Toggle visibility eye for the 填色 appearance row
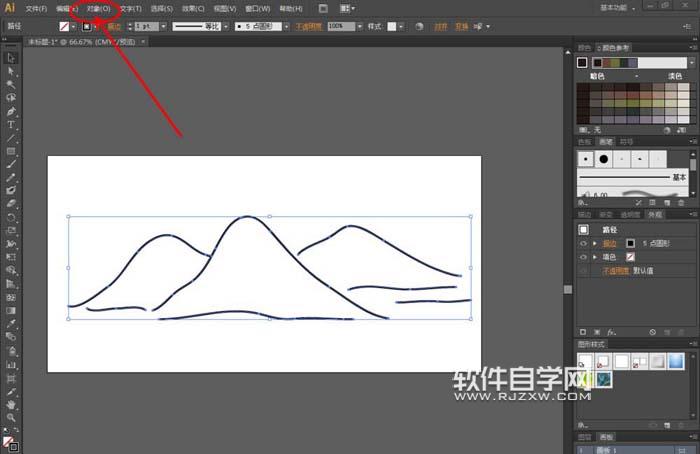 pyautogui.click(x=583, y=257)
